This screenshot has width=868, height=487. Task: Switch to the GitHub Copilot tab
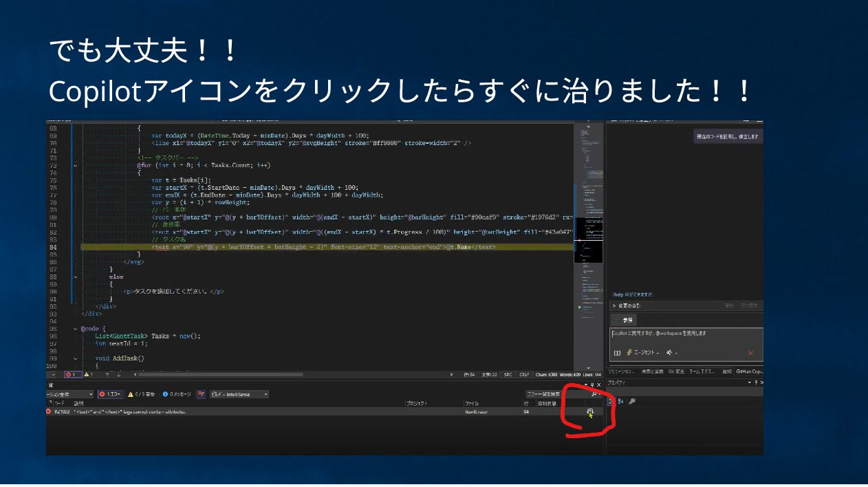tap(749, 371)
